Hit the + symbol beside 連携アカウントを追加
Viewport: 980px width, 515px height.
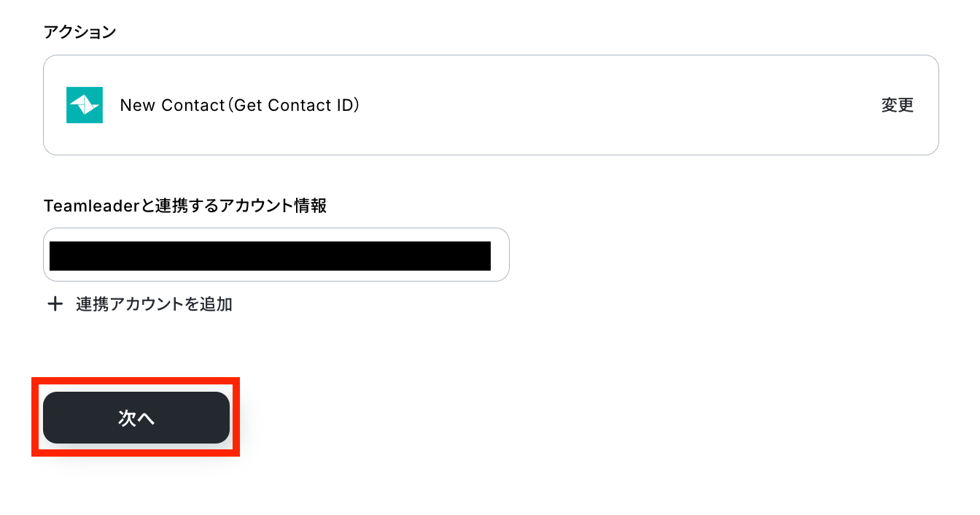click(x=55, y=304)
